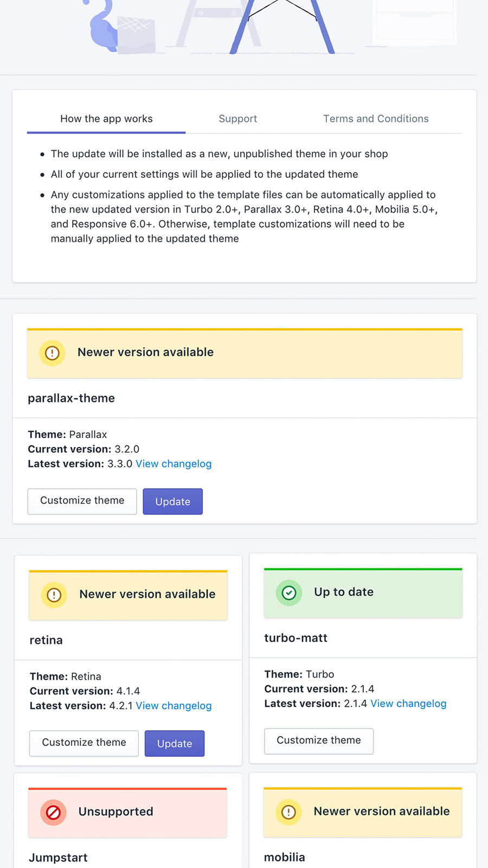Click warning icon on parallax-theme banner
Screen dimensions: 488x868
click(x=52, y=353)
